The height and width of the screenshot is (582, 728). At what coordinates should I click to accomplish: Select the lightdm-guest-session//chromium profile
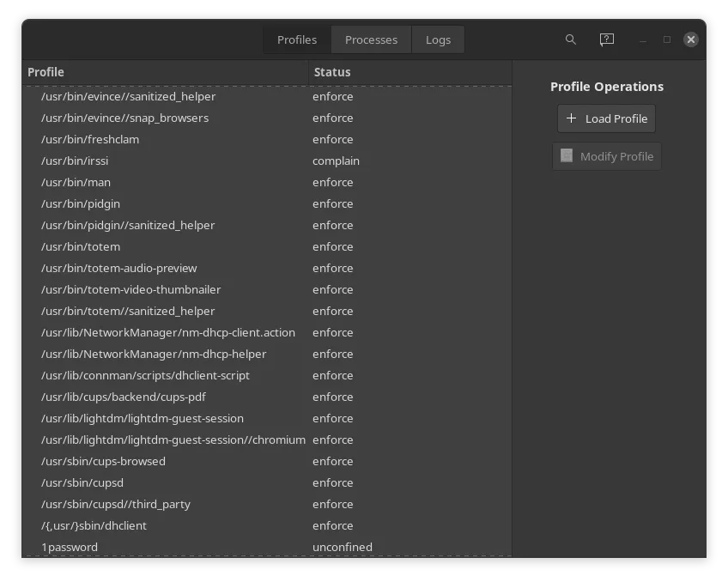[172, 440]
